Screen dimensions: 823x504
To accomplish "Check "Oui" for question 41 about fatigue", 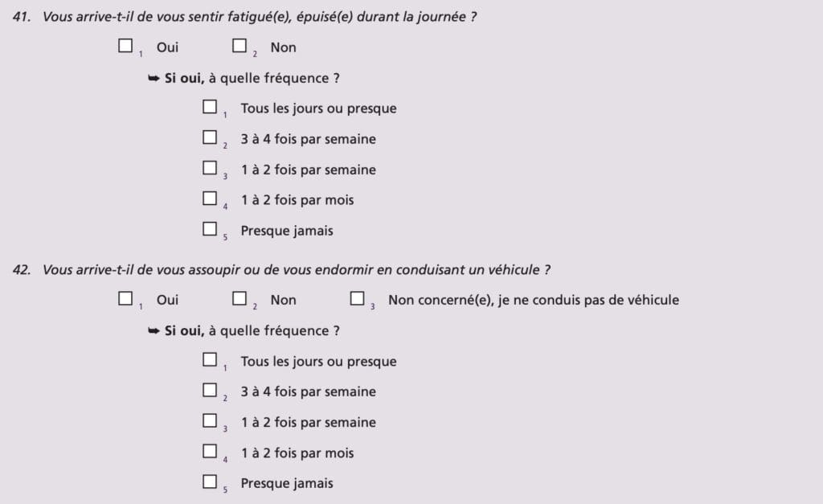I will [125, 47].
